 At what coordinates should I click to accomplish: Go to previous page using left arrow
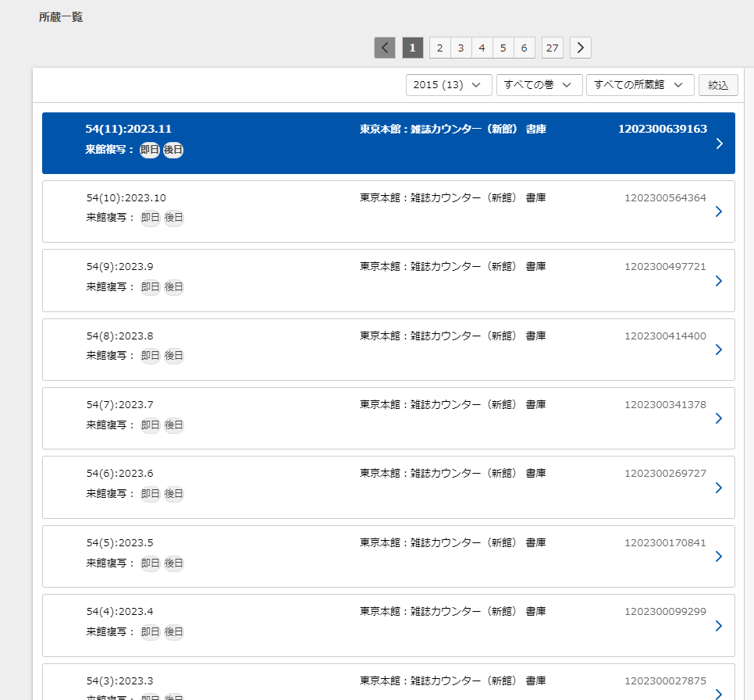point(385,48)
